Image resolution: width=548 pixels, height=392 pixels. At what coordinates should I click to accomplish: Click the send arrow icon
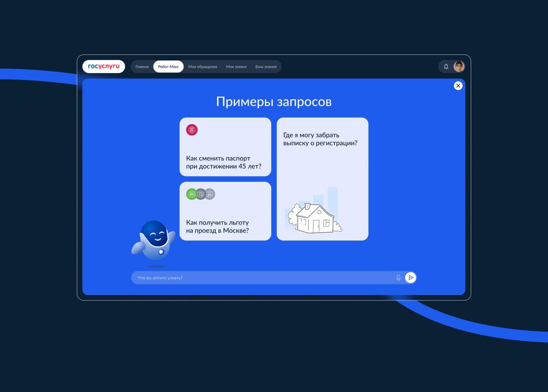point(411,277)
